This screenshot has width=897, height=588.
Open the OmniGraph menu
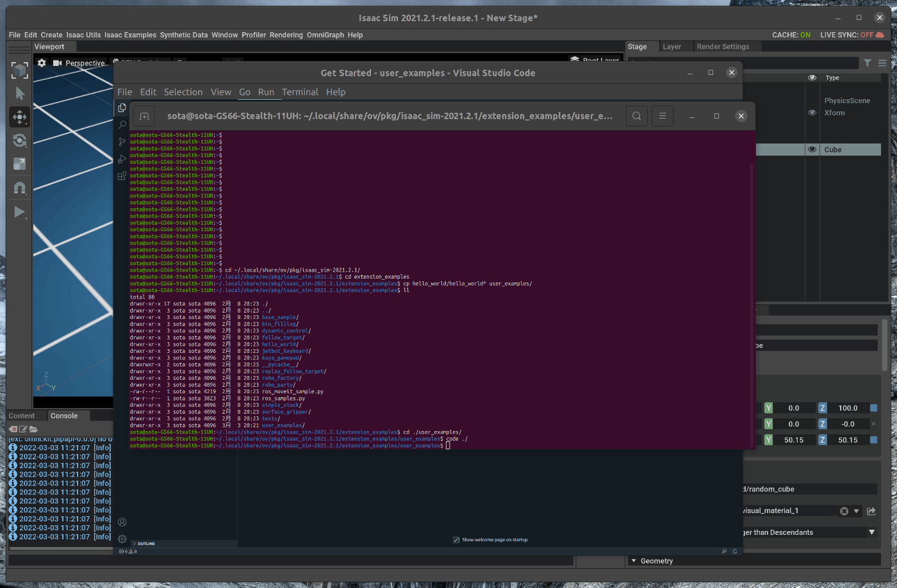coord(325,35)
